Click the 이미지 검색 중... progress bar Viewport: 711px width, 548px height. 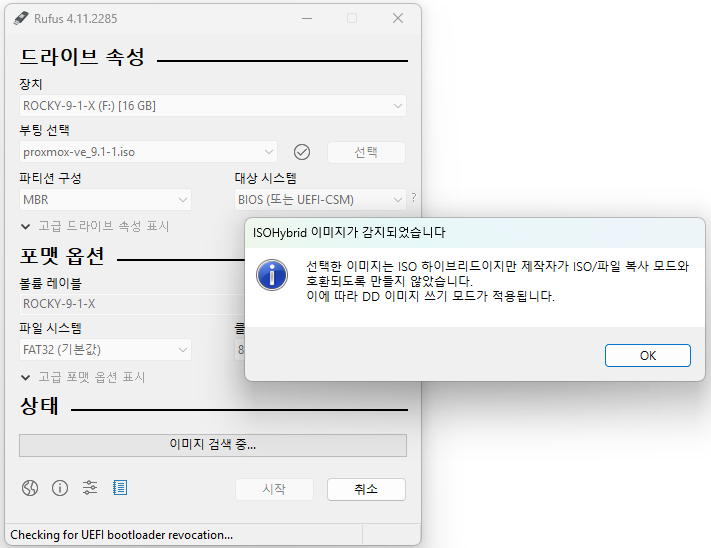(x=213, y=445)
